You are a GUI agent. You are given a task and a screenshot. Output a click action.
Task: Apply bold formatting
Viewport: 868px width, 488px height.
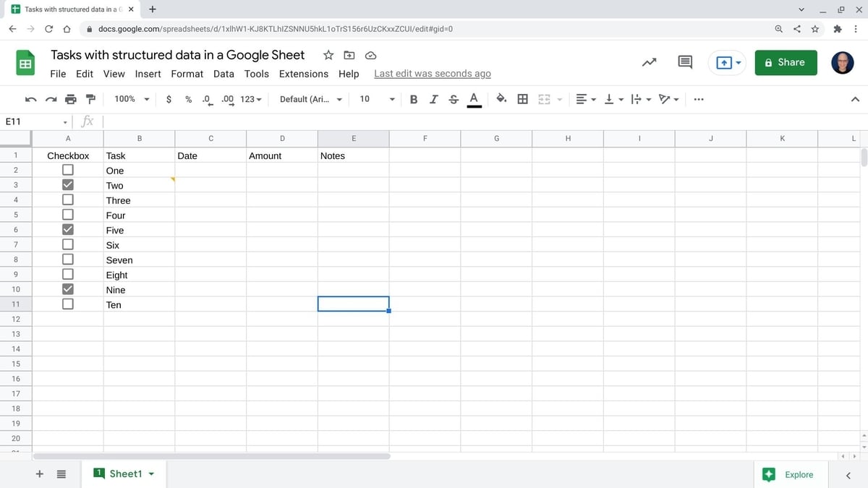coord(413,99)
